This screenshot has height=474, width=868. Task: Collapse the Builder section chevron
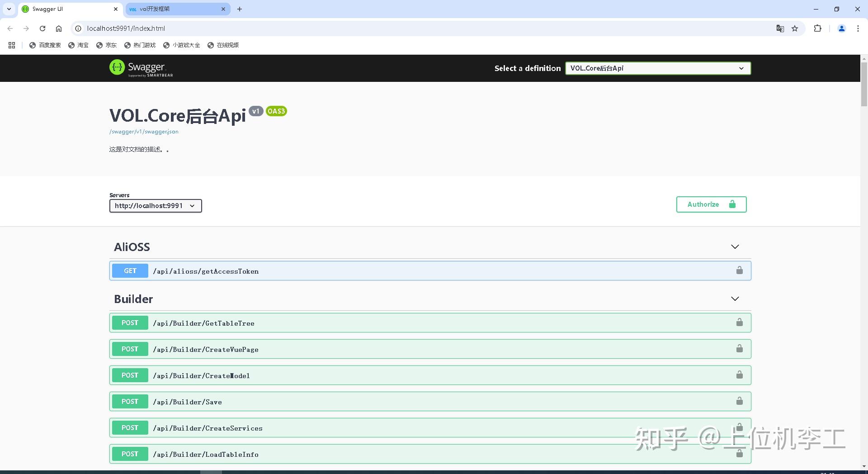click(x=734, y=299)
